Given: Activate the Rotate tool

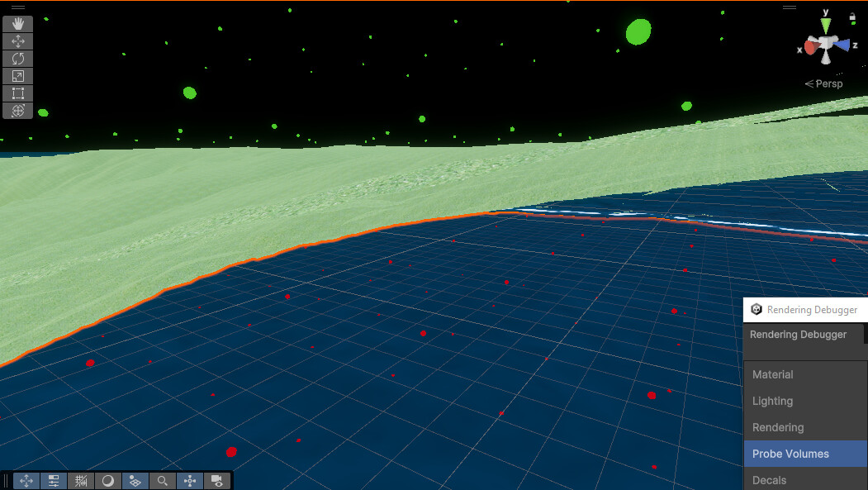Looking at the screenshot, I should pos(17,58).
